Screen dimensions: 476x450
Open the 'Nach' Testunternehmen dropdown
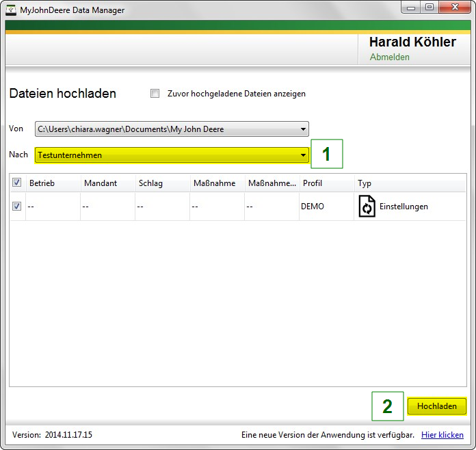172,155
